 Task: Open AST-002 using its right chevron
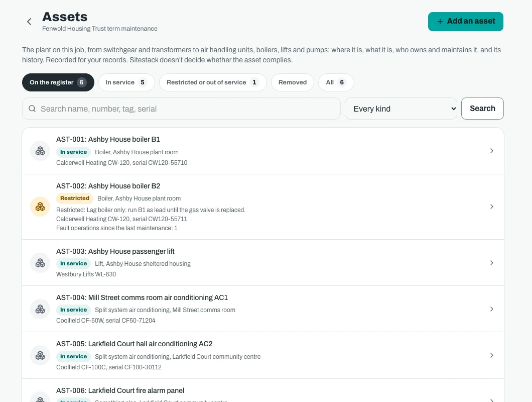[x=492, y=207]
